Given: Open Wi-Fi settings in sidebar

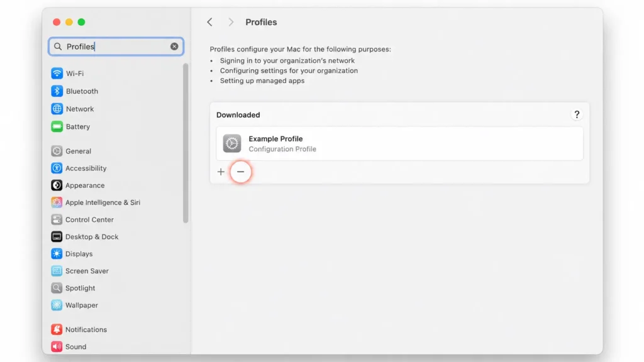Looking at the screenshot, I should point(67,74).
